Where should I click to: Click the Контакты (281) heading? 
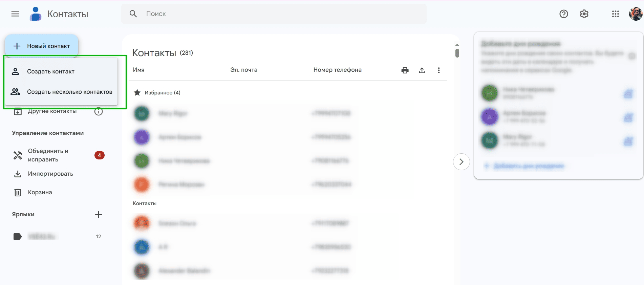pos(163,53)
